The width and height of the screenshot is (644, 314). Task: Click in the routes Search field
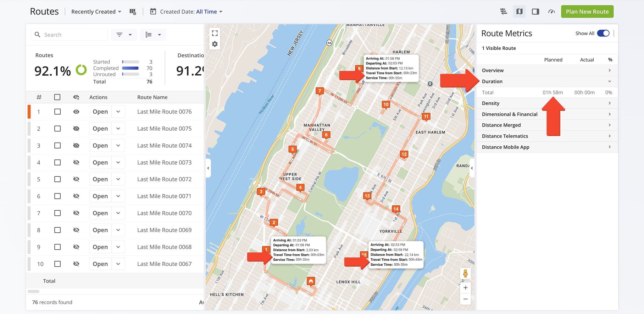69,35
